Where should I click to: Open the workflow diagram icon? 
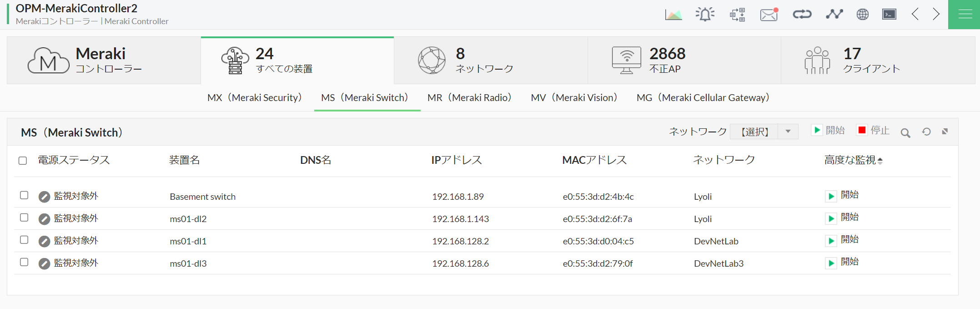click(x=737, y=15)
